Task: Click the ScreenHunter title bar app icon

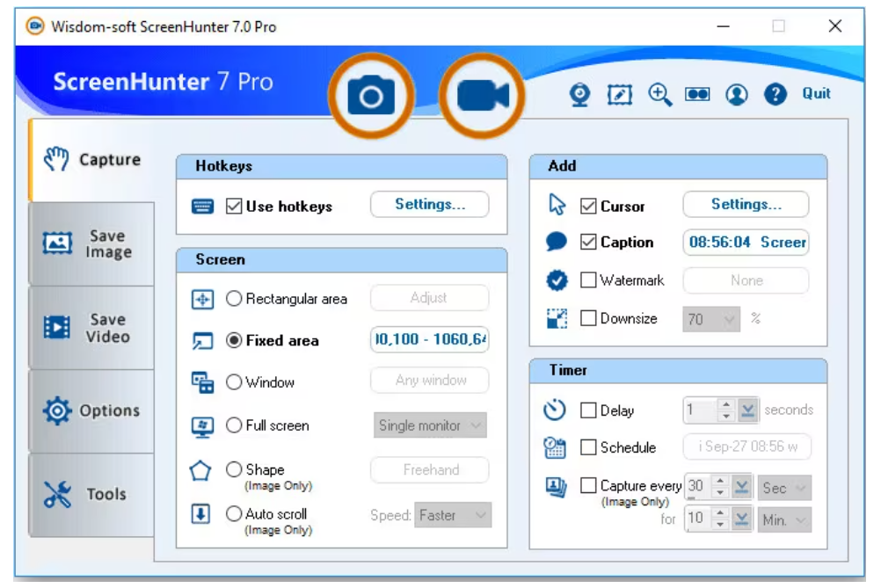Action: coord(35,25)
